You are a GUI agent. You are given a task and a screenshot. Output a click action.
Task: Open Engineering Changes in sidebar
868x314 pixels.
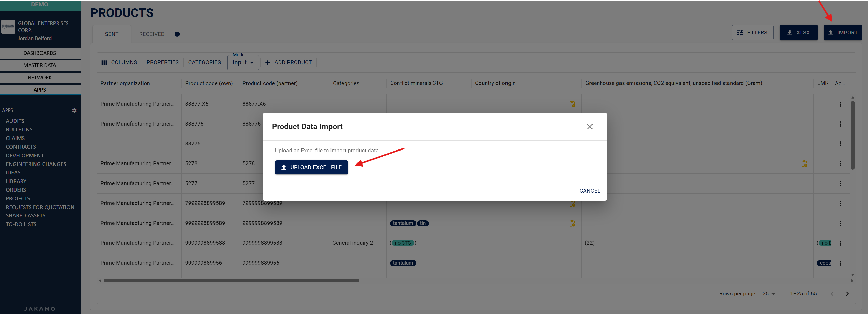tap(36, 164)
